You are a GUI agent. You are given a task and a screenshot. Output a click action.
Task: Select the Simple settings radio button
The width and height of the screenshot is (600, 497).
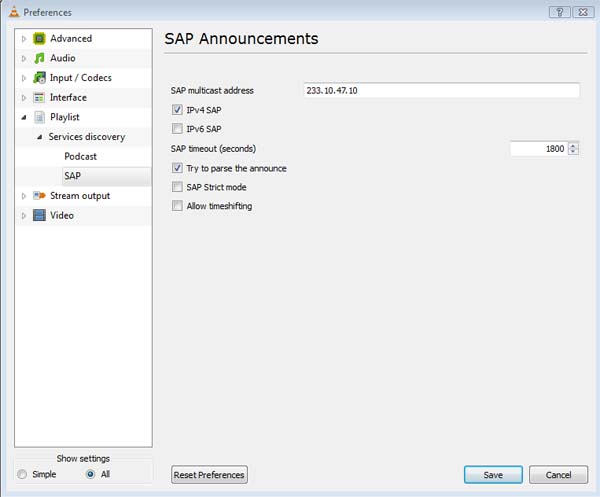pyautogui.click(x=22, y=474)
